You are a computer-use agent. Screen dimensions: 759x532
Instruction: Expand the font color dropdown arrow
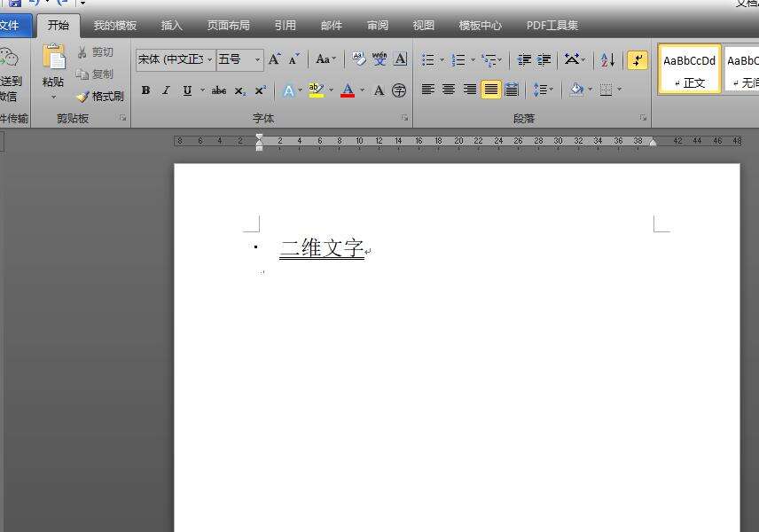362,90
